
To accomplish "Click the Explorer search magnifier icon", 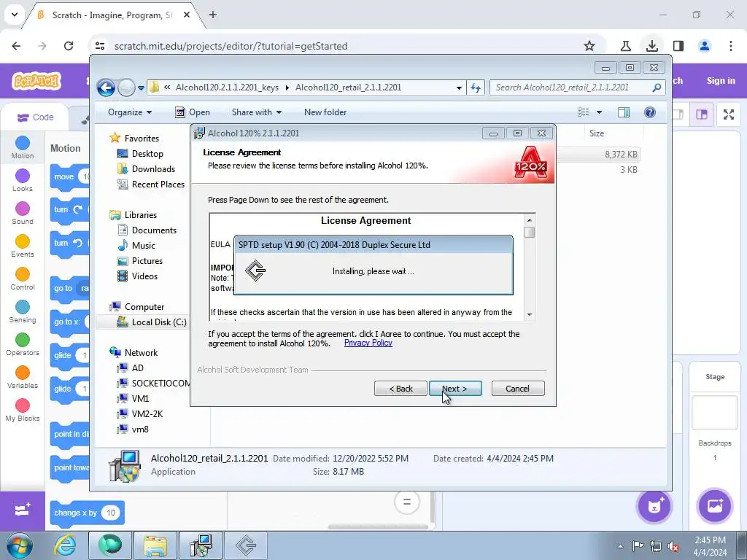I will point(657,87).
